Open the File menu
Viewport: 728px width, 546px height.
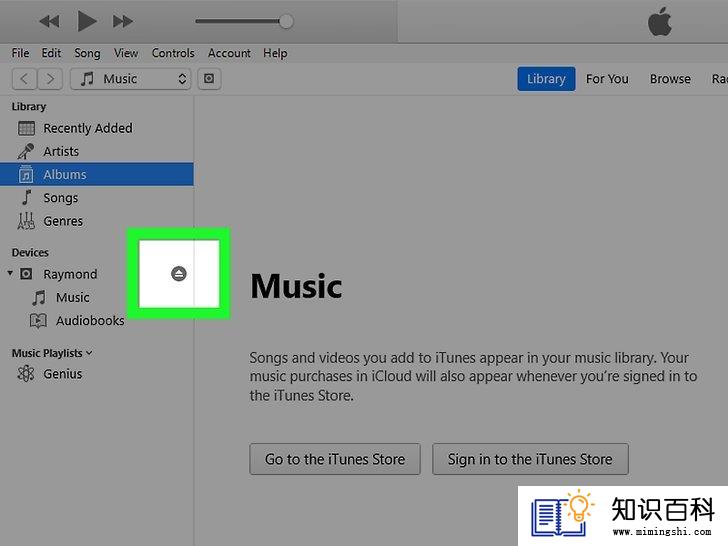pyautogui.click(x=20, y=53)
